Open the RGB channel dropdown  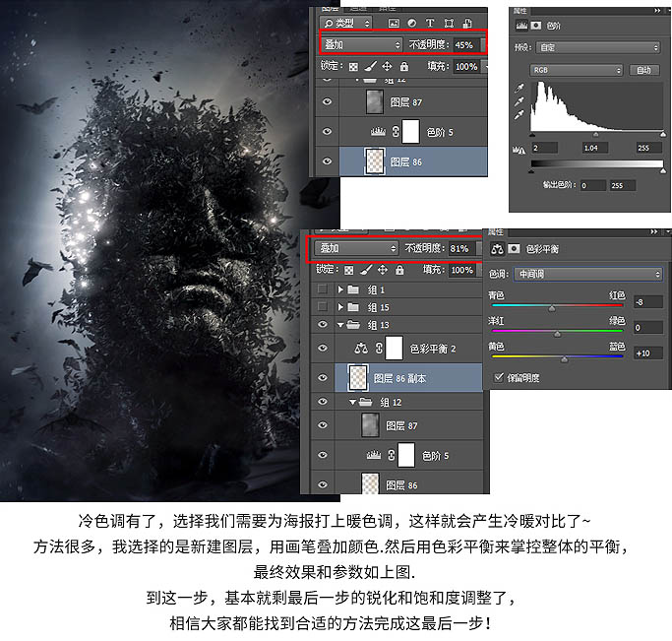point(576,70)
